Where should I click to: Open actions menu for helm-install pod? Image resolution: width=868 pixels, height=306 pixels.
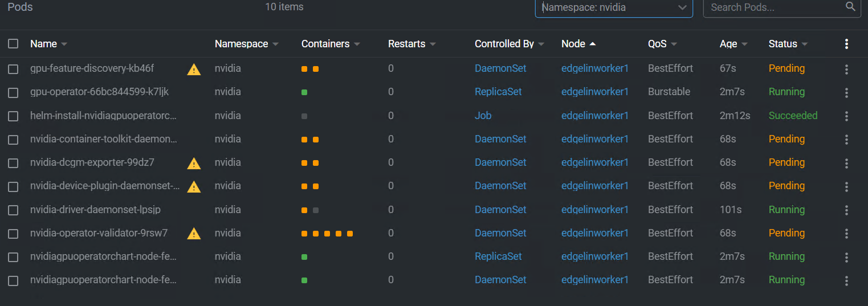pyautogui.click(x=846, y=116)
